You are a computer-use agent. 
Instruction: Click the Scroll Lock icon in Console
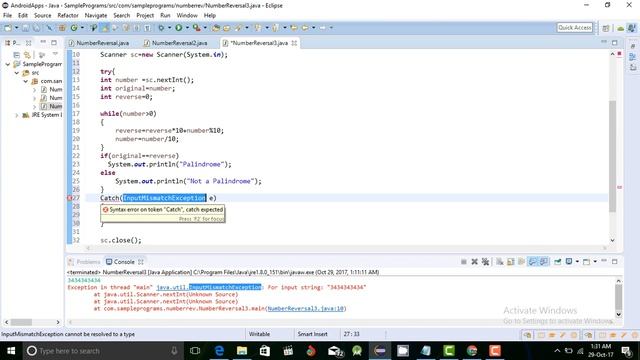(511, 262)
